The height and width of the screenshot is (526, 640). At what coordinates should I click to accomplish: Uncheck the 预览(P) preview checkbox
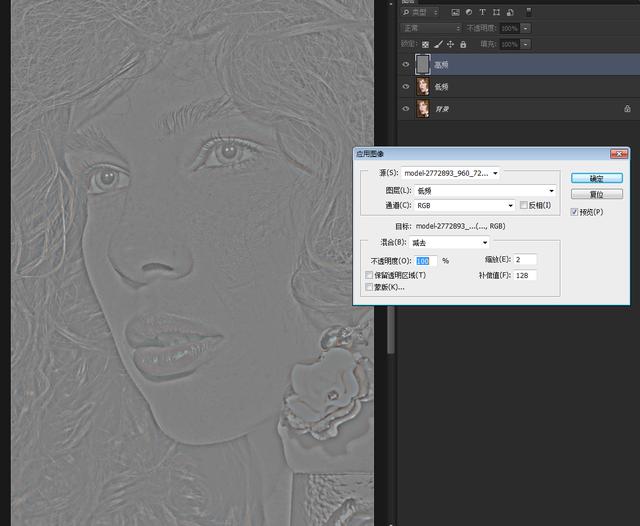(575, 212)
